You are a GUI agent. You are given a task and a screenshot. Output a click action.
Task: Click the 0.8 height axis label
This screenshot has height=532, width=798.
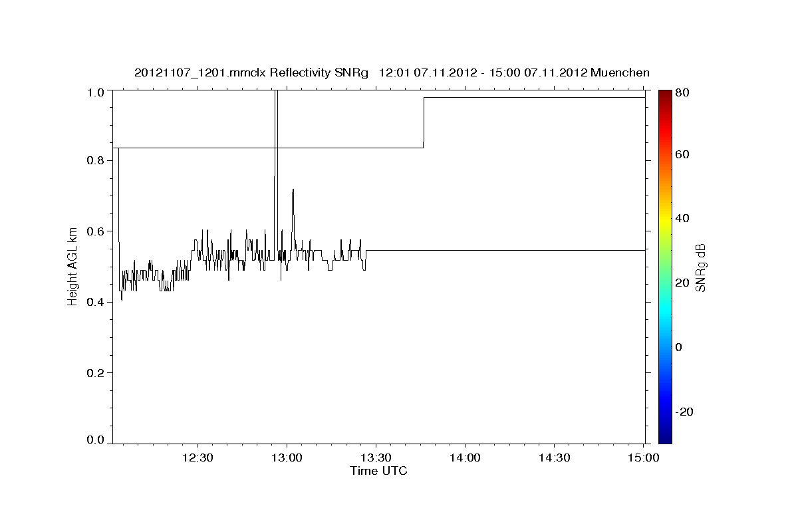click(96, 160)
